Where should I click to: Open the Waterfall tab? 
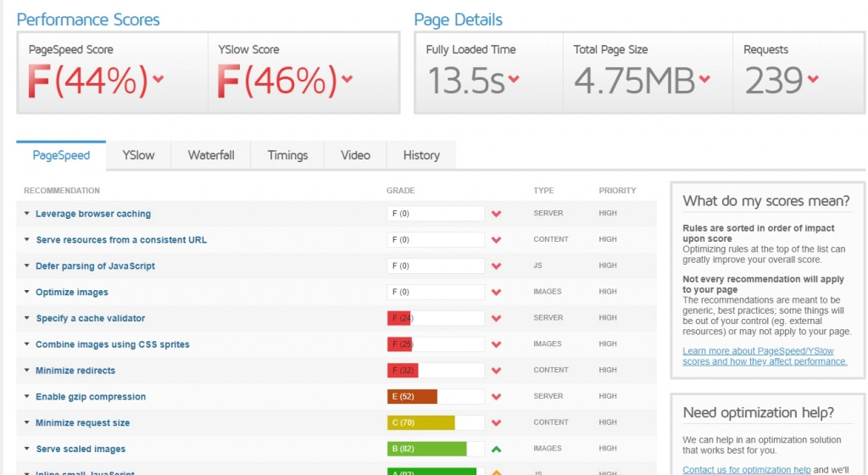(x=211, y=155)
